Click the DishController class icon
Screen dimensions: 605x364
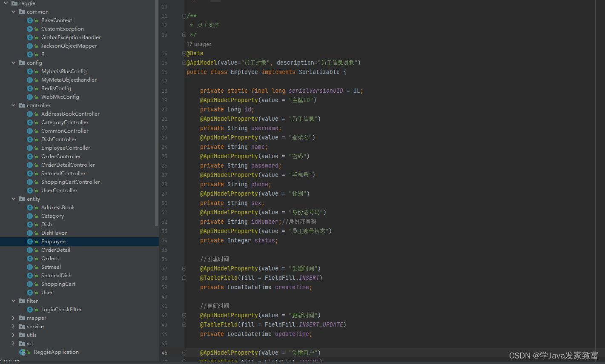click(30, 139)
